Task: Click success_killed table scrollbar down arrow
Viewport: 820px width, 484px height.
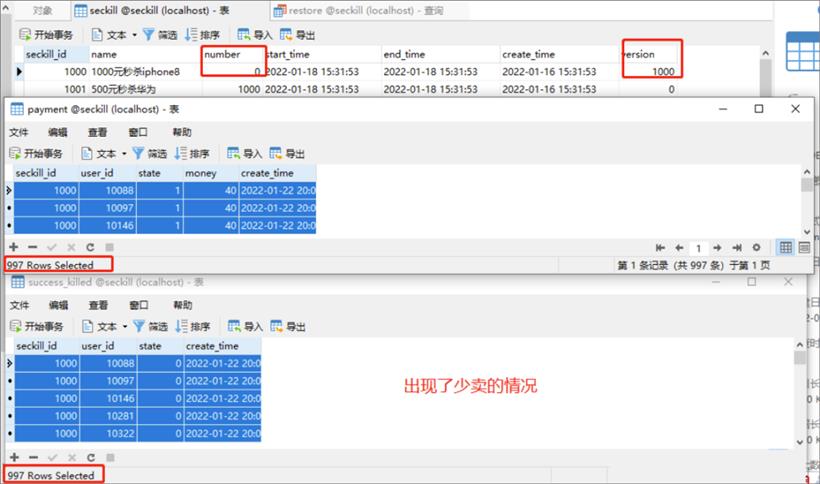Action: click(x=800, y=442)
